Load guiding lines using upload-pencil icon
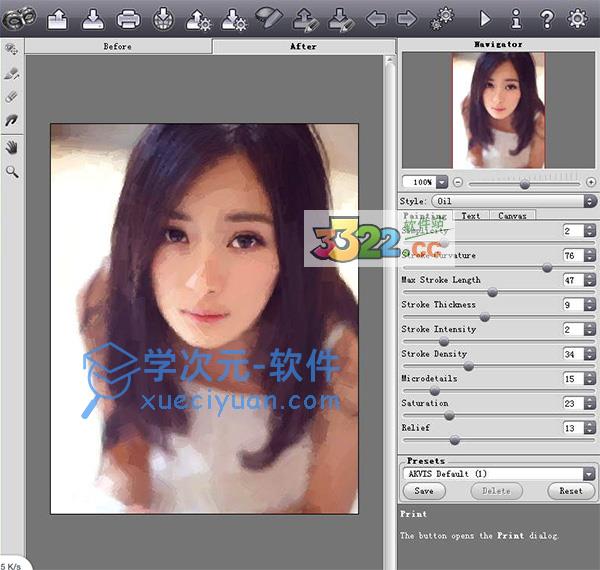Image resolution: width=600 pixels, height=570 pixels. pyautogui.click(x=306, y=20)
